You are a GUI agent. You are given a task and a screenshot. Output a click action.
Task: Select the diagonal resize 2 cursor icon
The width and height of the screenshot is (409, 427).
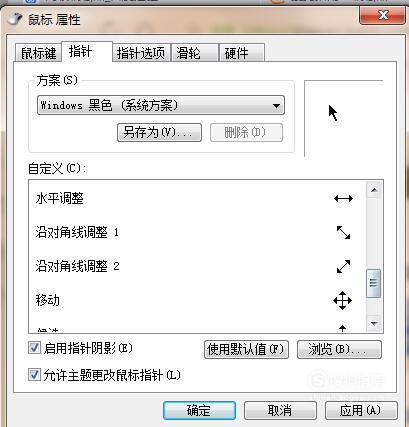click(x=343, y=266)
